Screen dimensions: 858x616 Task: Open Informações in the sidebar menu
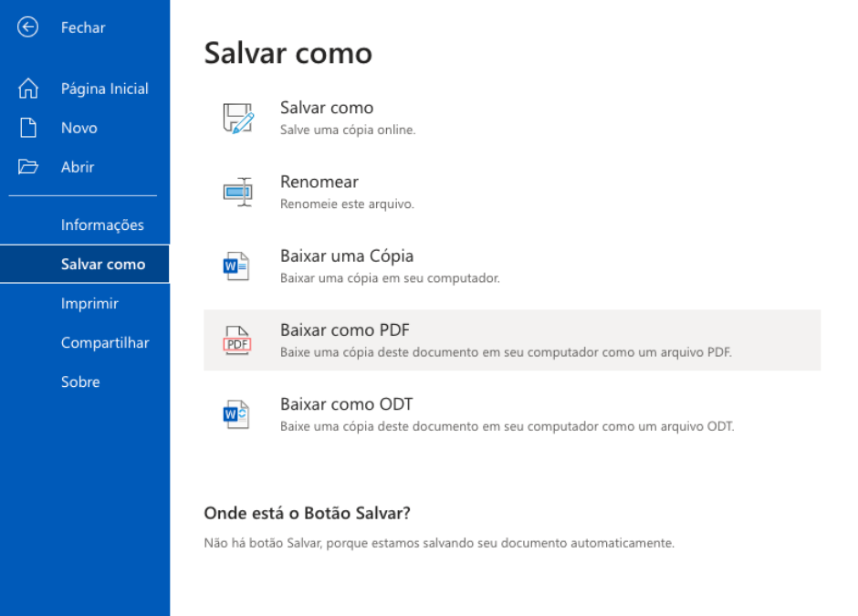coord(102,224)
